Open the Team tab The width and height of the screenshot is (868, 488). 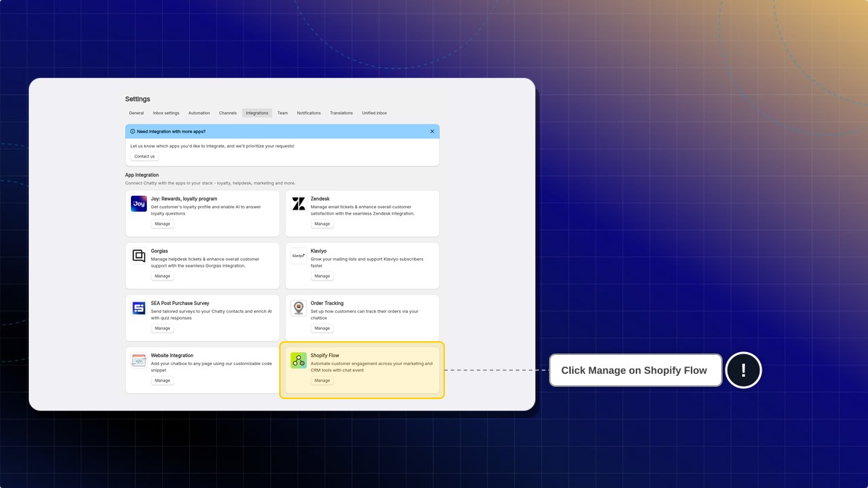[x=283, y=113]
